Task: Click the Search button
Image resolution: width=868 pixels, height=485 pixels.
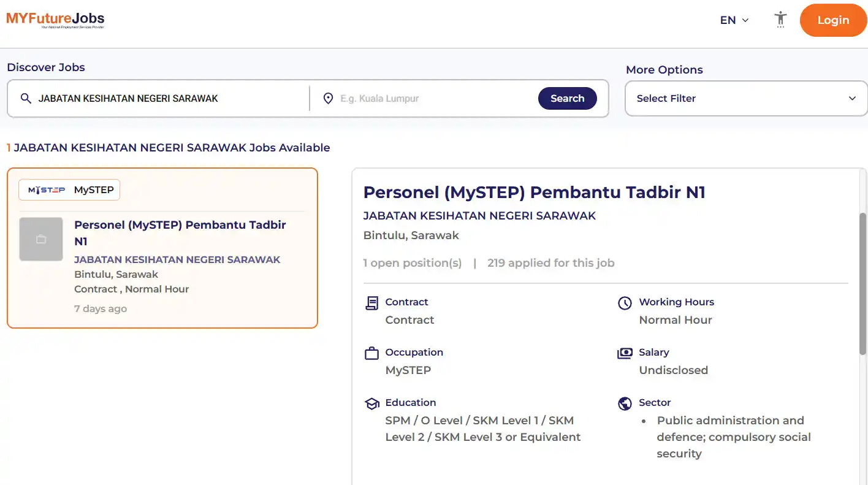Action: pos(567,98)
